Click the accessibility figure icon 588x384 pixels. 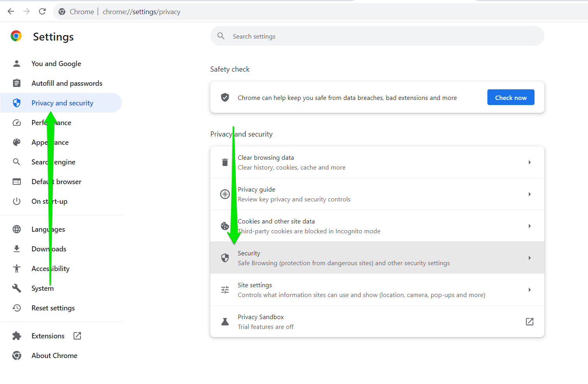(x=17, y=268)
